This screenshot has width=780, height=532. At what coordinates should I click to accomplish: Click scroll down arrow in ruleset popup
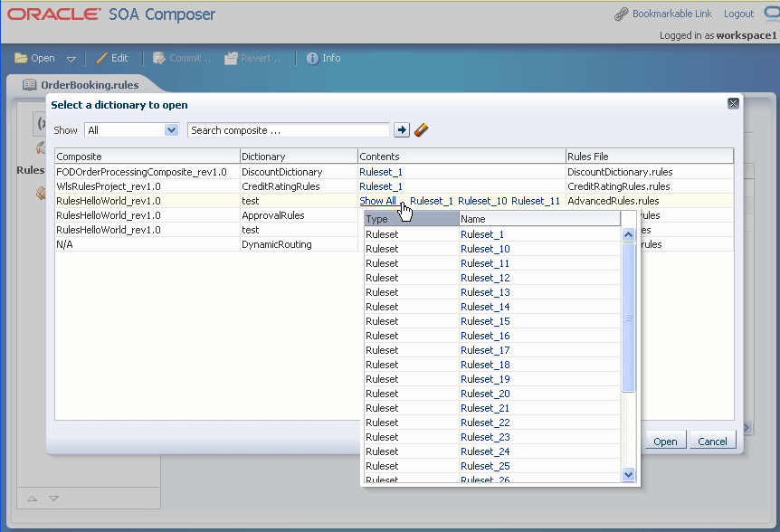(628, 474)
